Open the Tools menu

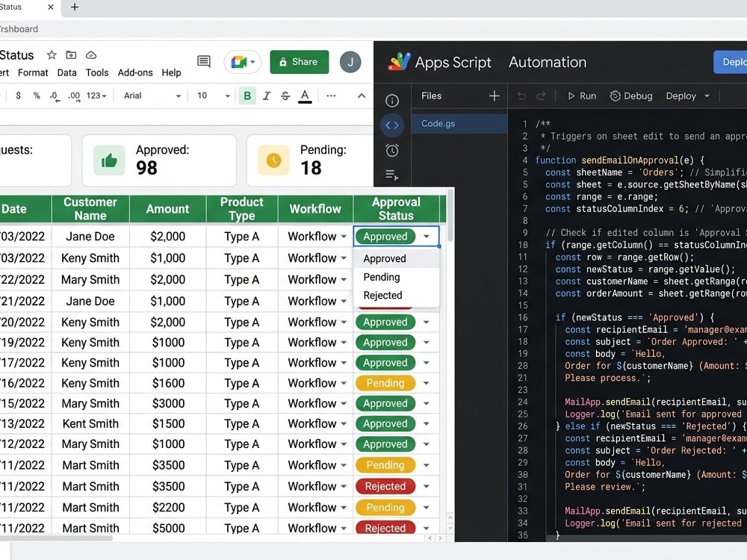(x=97, y=73)
